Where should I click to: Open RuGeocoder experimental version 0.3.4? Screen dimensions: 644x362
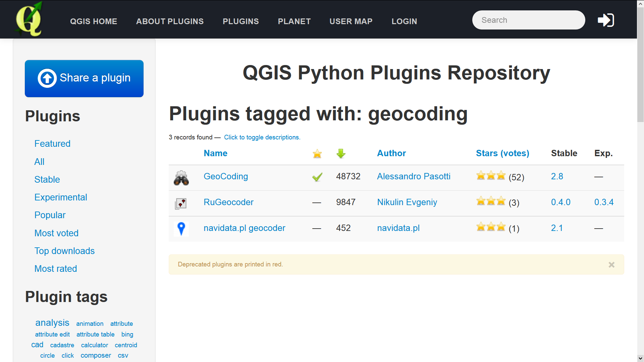click(x=604, y=202)
